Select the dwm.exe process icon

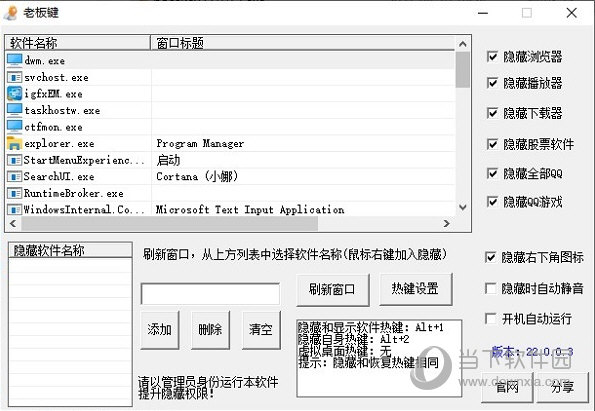(14, 61)
